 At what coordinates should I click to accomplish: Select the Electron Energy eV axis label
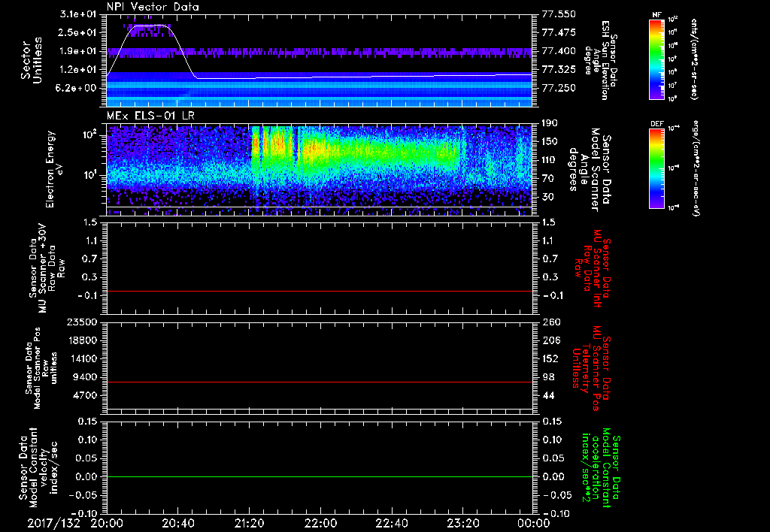[55, 169]
